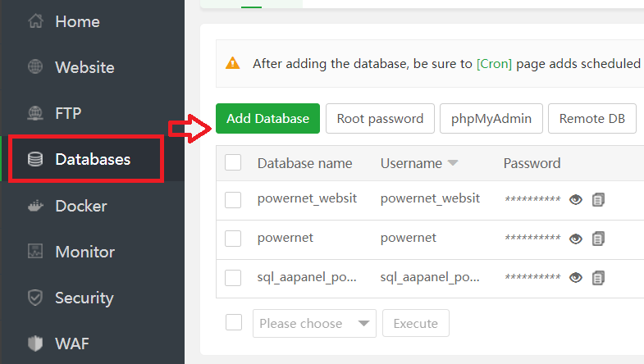The image size is (644, 364).
Task: Click the Website globe icon
Action: (x=34, y=67)
